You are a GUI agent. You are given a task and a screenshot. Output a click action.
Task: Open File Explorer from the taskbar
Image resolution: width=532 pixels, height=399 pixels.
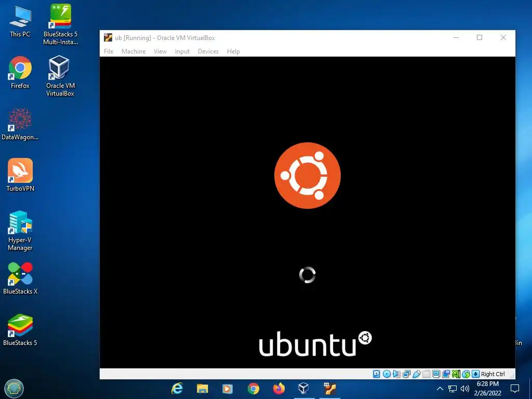[202, 389]
